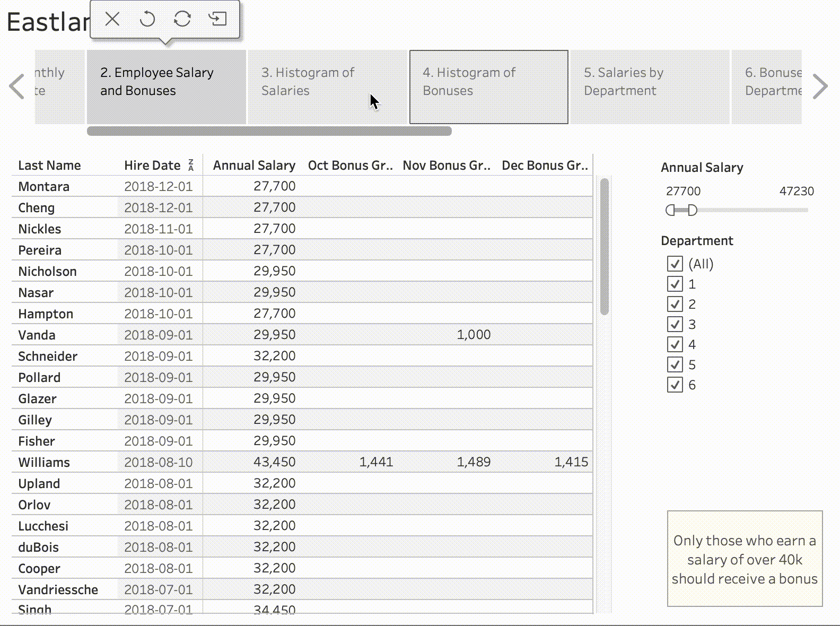The width and height of the screenshot is (840, 626).
Task: Select the Nicholson row name
Action: pos(47,272)
